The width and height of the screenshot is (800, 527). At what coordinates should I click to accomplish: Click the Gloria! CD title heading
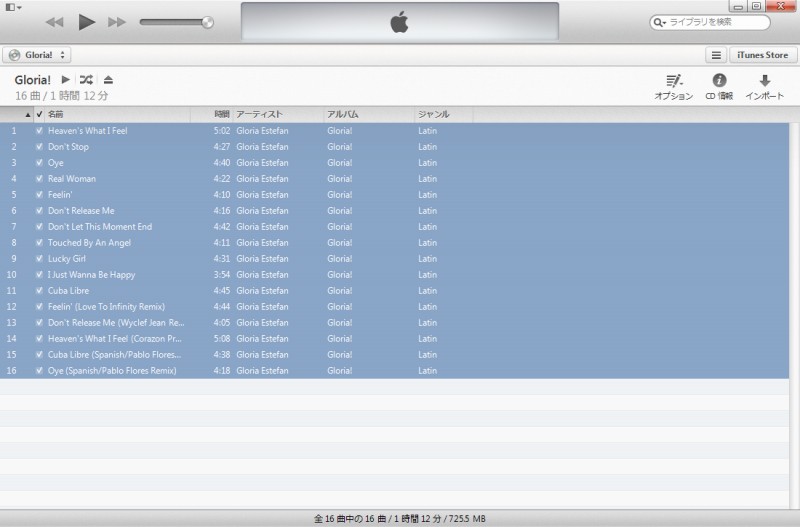[x=33, y=80]
